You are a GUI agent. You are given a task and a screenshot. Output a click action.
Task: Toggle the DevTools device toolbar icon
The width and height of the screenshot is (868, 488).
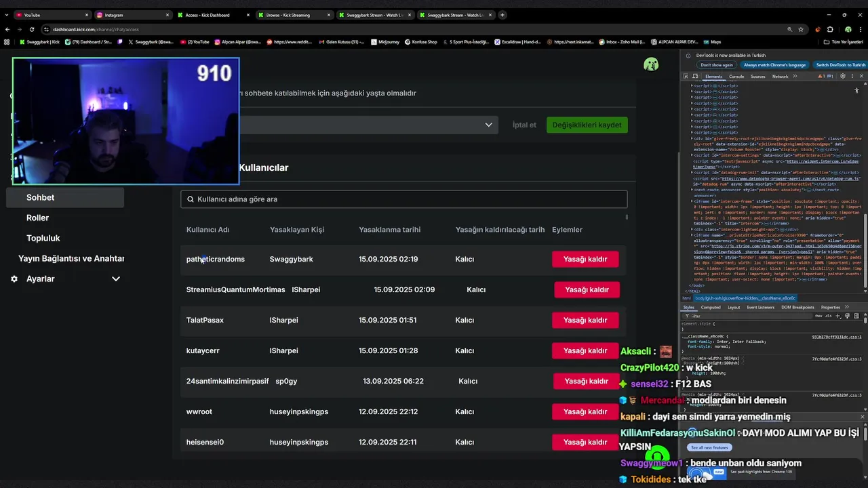pos(695,76)
